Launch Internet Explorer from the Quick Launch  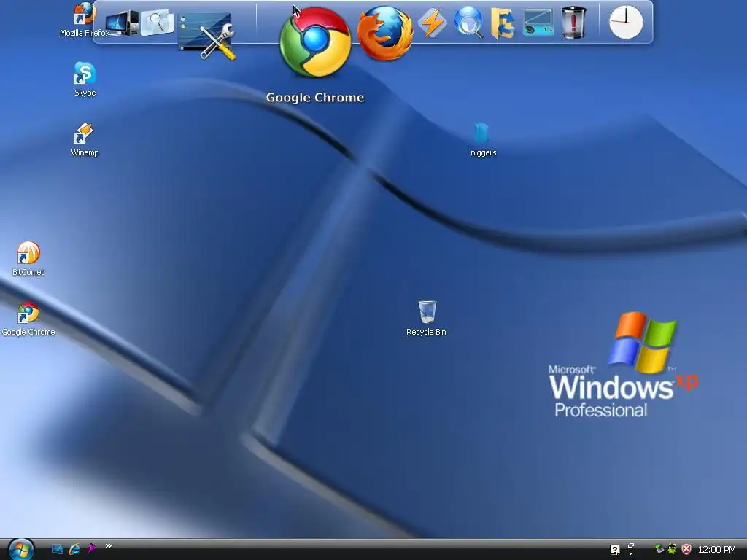[x=74, y=549]
